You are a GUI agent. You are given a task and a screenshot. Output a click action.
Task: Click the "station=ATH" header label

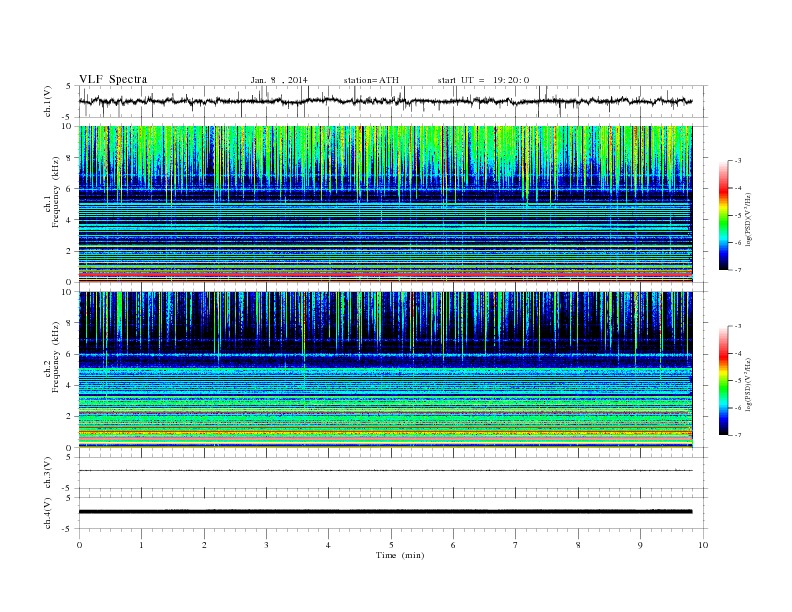tap(371, 80)
